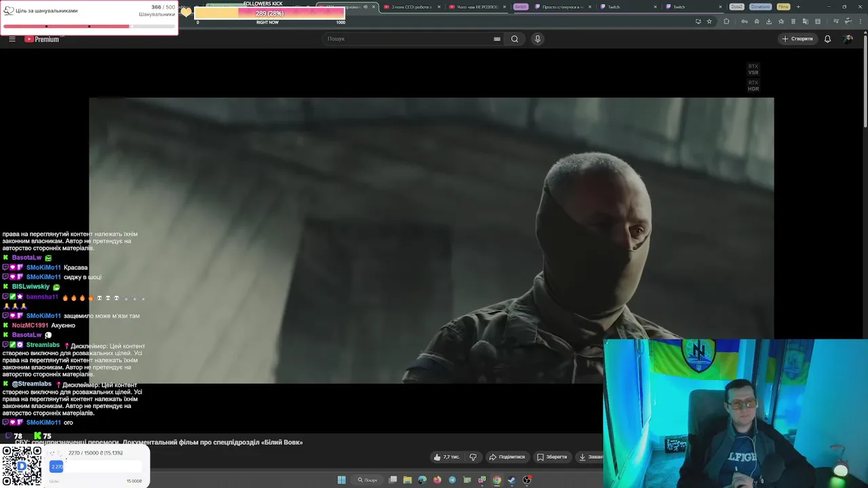Open Steam from taskbar
This screenshot has height=488, width=868.
click(512, 480)
